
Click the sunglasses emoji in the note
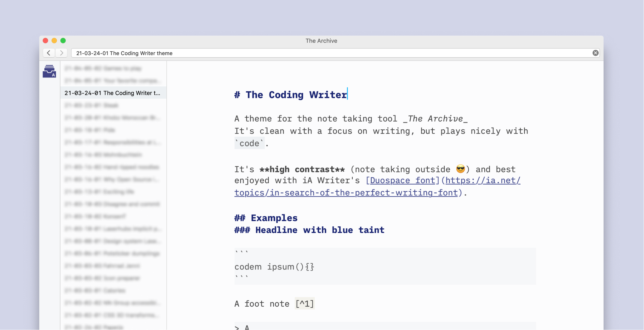coord(460,169)
